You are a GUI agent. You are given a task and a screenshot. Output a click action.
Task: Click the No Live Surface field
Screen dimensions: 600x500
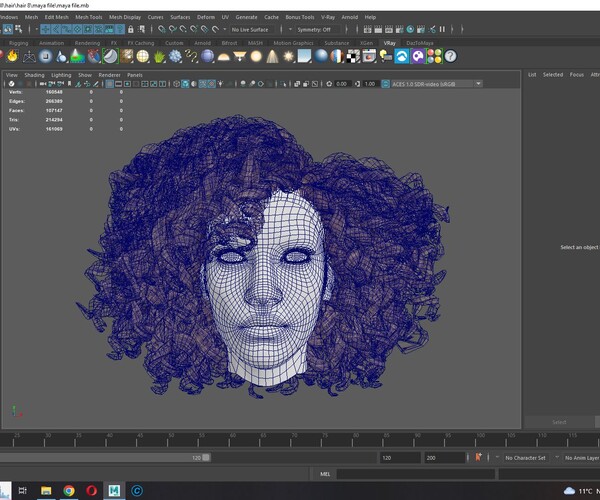tap(253, 29)
